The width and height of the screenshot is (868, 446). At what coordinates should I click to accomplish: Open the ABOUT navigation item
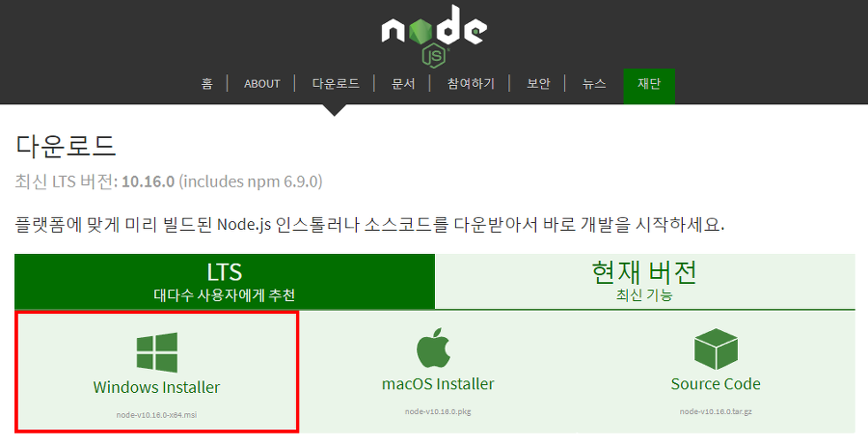261,84
